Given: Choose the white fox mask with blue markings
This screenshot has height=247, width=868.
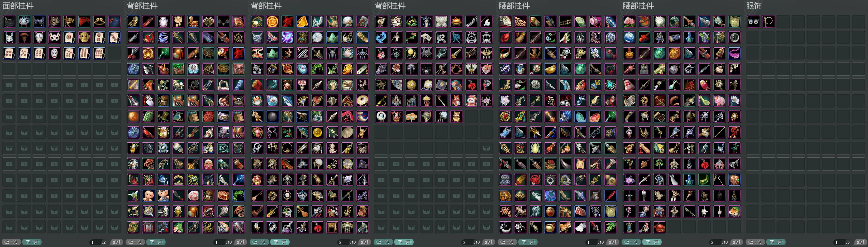Looking at the screenshot, I should [39, 37].
